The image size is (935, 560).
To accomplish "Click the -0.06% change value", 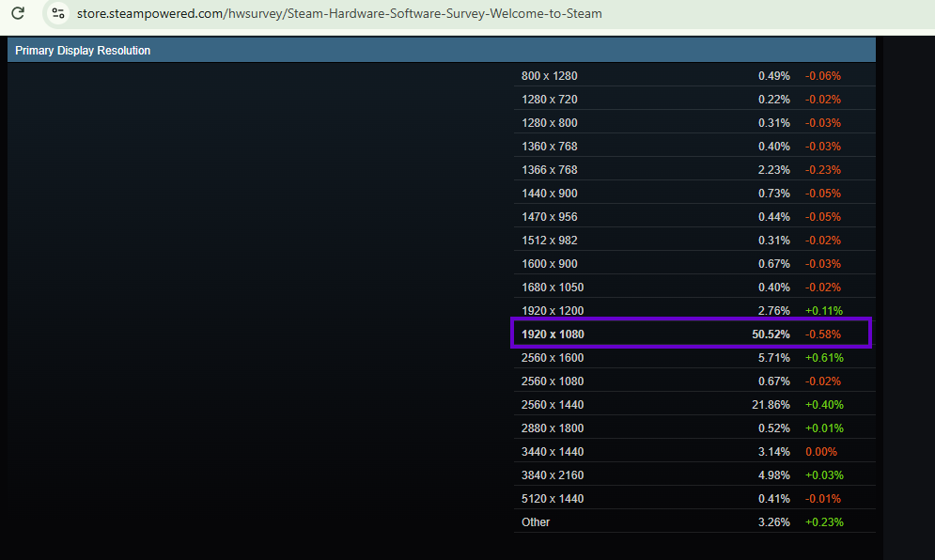I will pyautogui.click(x=823, y=76).
